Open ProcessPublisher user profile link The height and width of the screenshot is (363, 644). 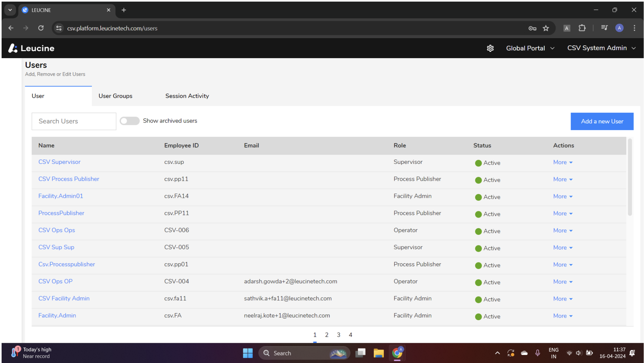pyautogui.click(x=61, y=213)
